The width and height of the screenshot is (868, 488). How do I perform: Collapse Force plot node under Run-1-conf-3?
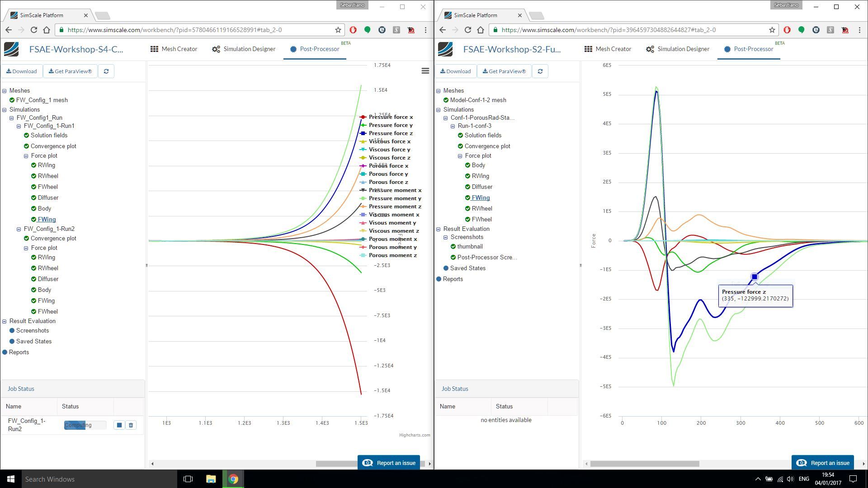(460, 156)
